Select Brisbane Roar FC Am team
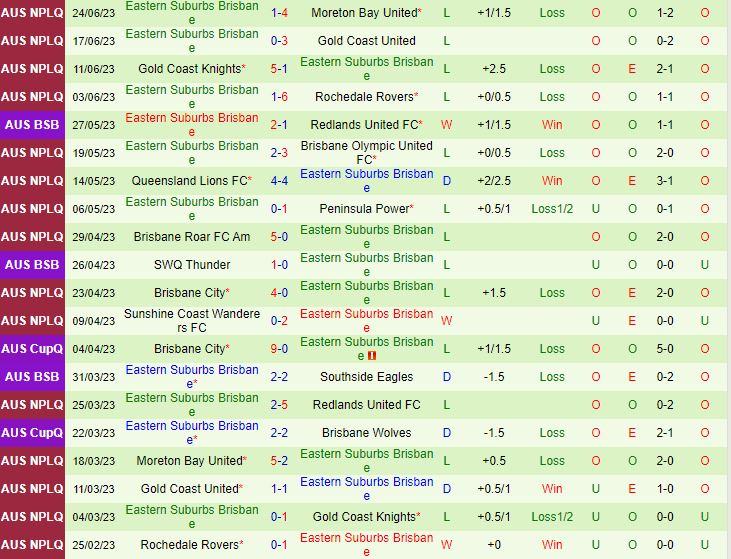 tap(192, 237)
